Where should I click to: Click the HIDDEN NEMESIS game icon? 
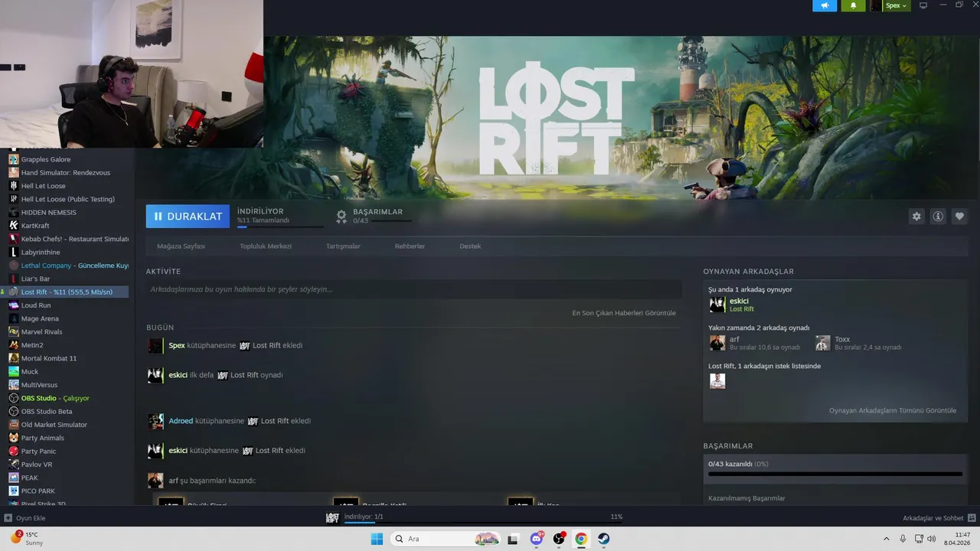click(x=14, y=212)
